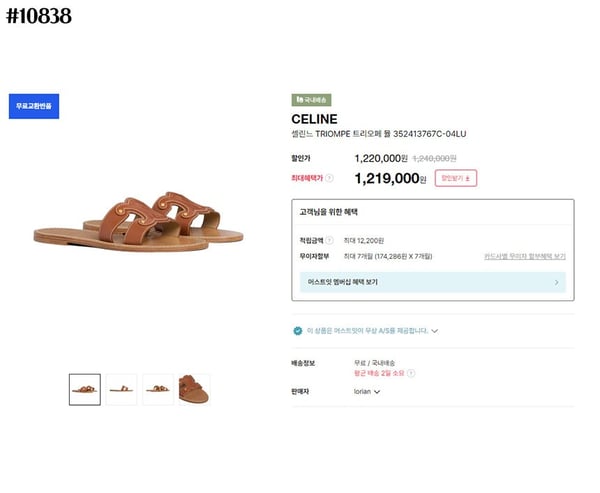Select the third sandal thumbnail

(157, 388)
